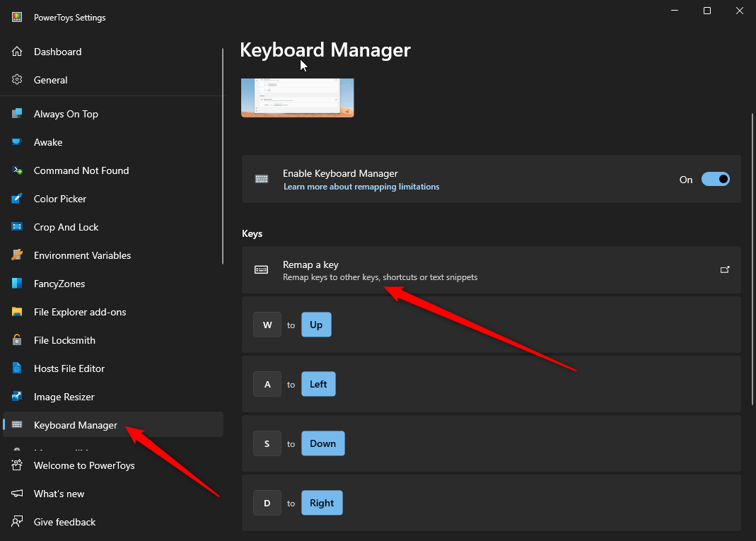Image resolution: width=756 pixels, height=541 pixels.
Task: Toggle Enable Keyboard Manager off
Action: (x=716, y=179)
